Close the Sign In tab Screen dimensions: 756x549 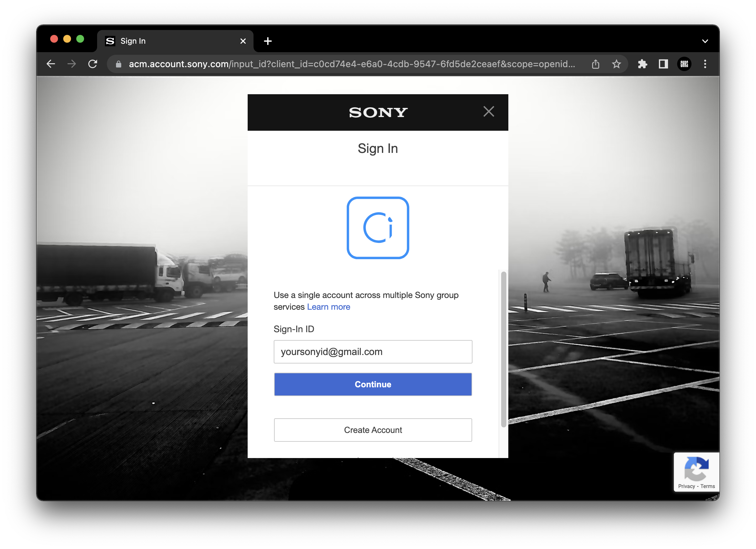click(x=243, y=41)
